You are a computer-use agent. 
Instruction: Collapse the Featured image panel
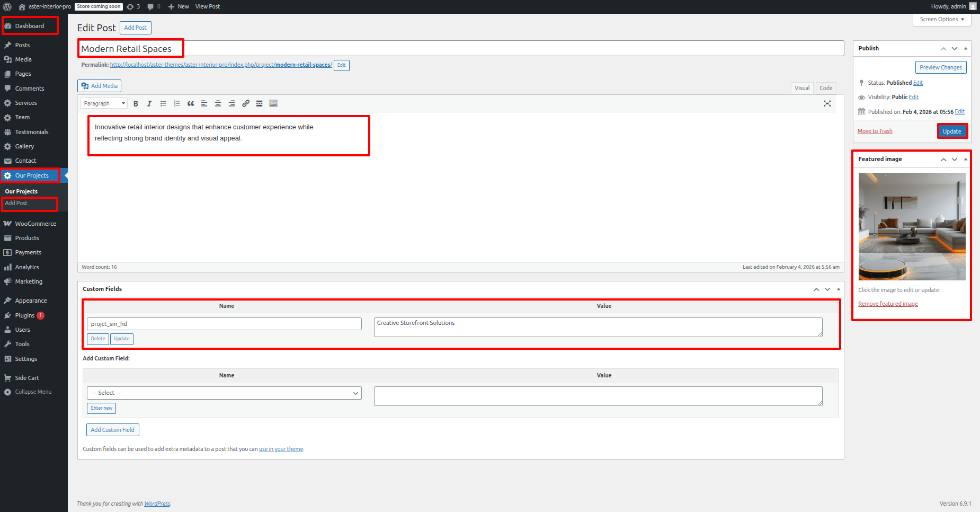click(965, 159)
